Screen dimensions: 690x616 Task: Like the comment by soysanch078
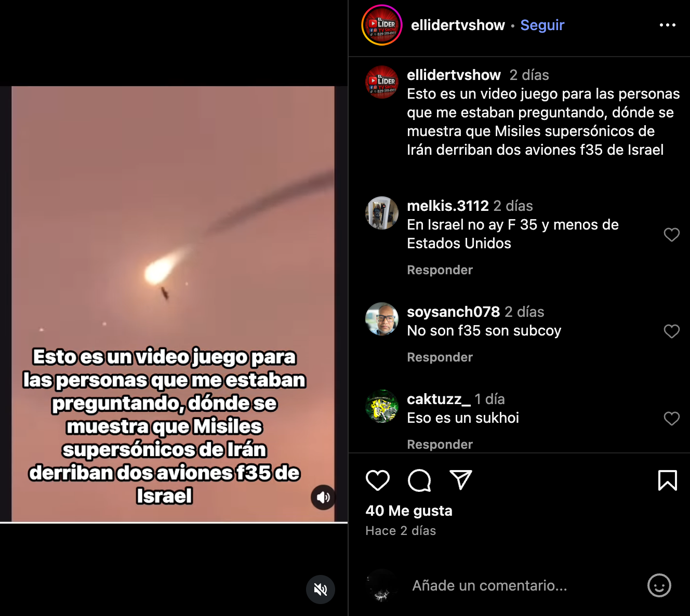click(672, 331)
